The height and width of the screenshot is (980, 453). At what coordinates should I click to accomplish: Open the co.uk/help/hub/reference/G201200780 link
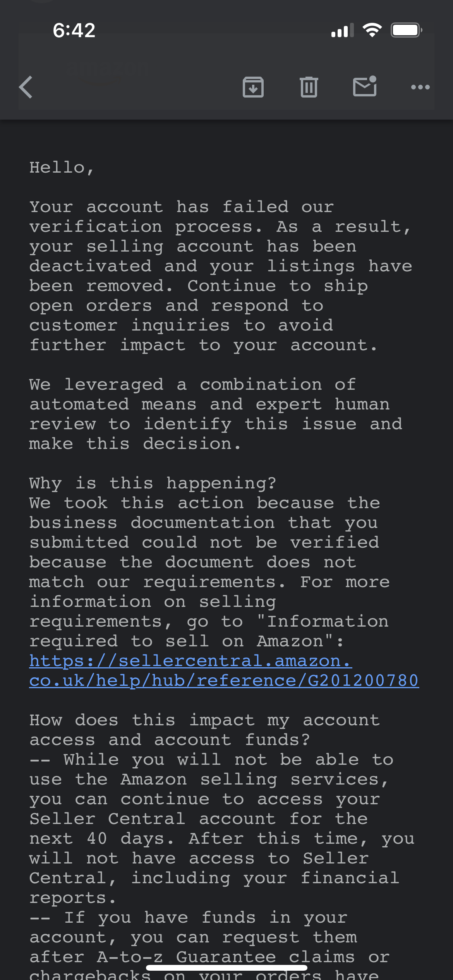pyautogui.click(x=224, y=681)
